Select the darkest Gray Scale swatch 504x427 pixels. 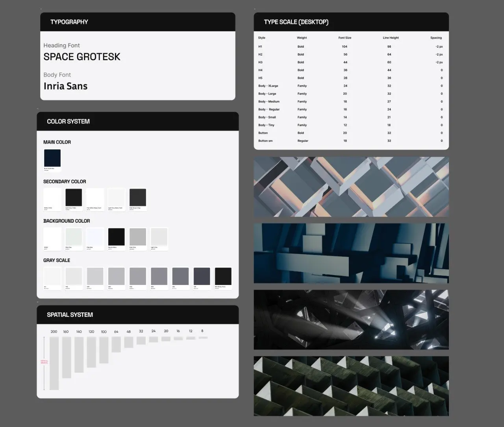(223, 276)
